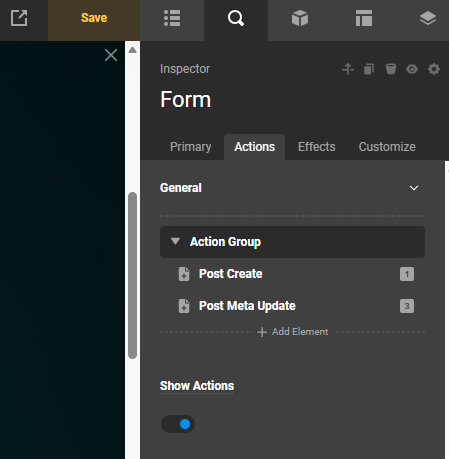The image size is (449, 459).
Task: Collapse the Action Group triangle
Action: (175, 241)
